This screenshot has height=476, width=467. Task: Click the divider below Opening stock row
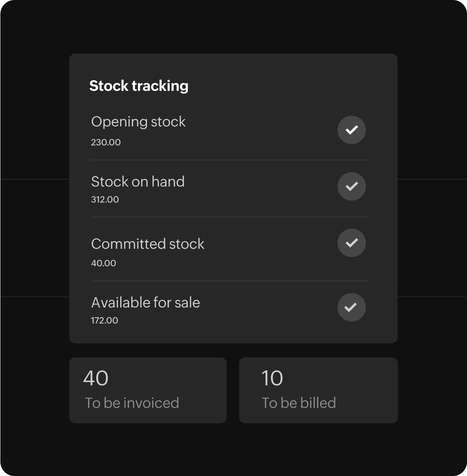click(x=229, y=160)
